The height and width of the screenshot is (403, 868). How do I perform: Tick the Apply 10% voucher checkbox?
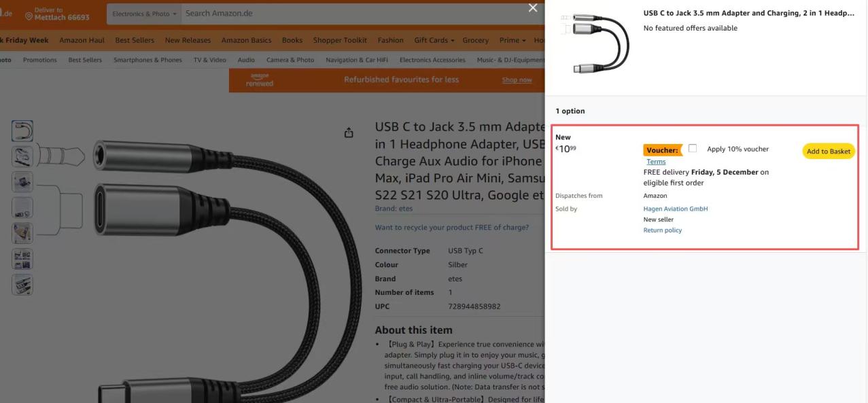[x=693, y=148]
